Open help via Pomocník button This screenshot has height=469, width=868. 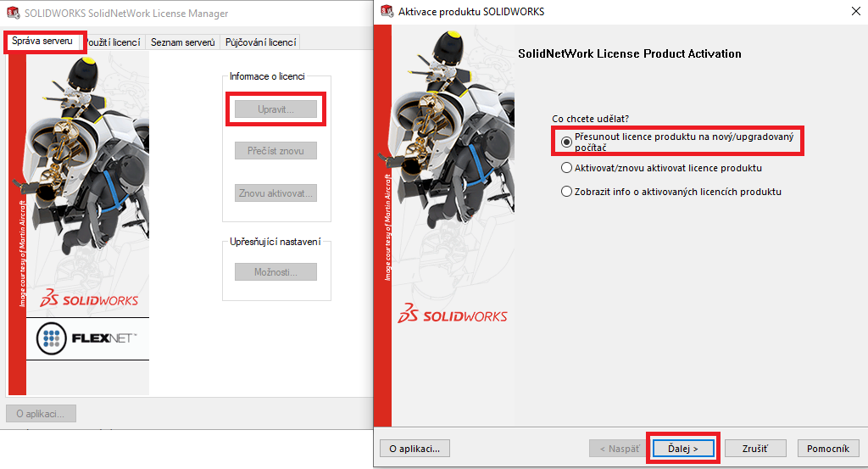828,449
